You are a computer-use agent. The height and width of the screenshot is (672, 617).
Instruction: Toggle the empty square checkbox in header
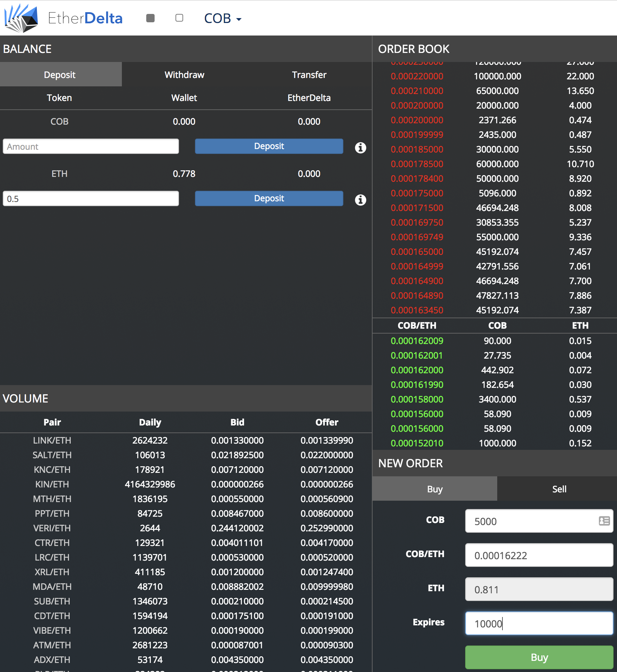179,18
